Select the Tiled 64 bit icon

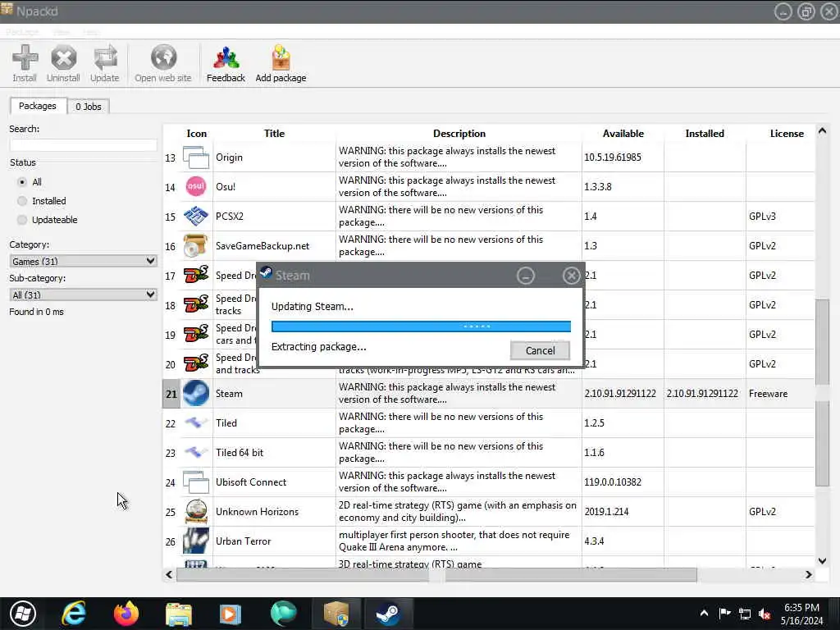(196, 452)
